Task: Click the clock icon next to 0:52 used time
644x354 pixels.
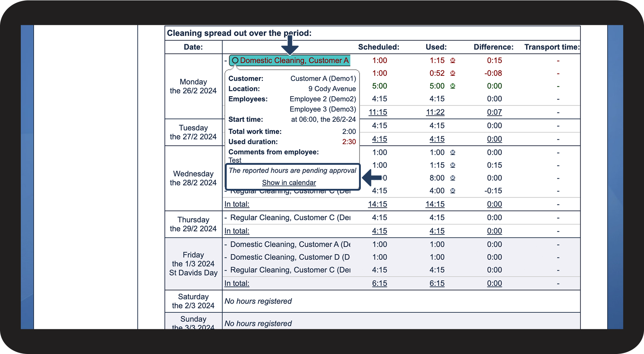Action: coord(453,73)
